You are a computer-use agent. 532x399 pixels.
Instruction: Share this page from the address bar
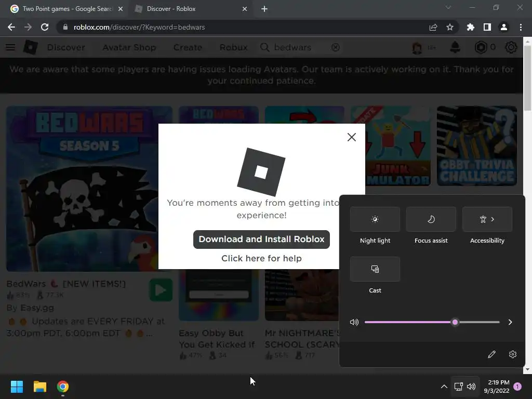[433, 27]
